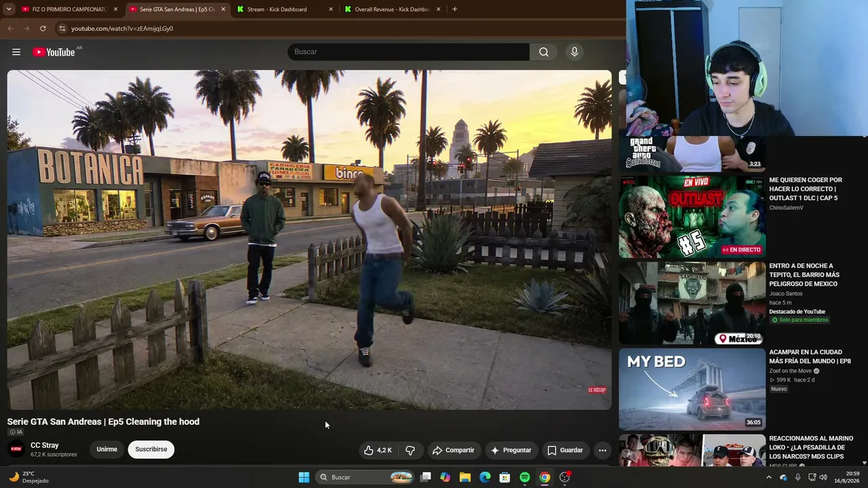Screen dimensions: 868x488
Task: Expand the Chrome tab search dropdown
Action: coord(9,9)
